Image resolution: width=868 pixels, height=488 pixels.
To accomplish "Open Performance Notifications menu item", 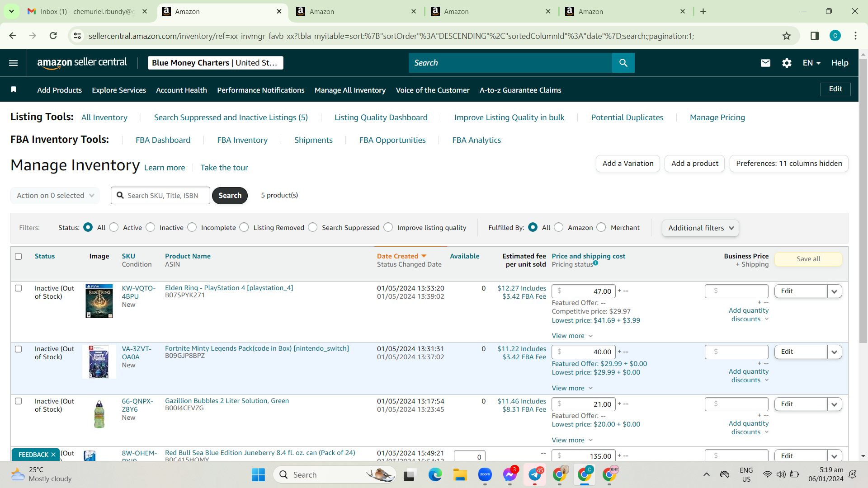I will [x=261, y=90].
